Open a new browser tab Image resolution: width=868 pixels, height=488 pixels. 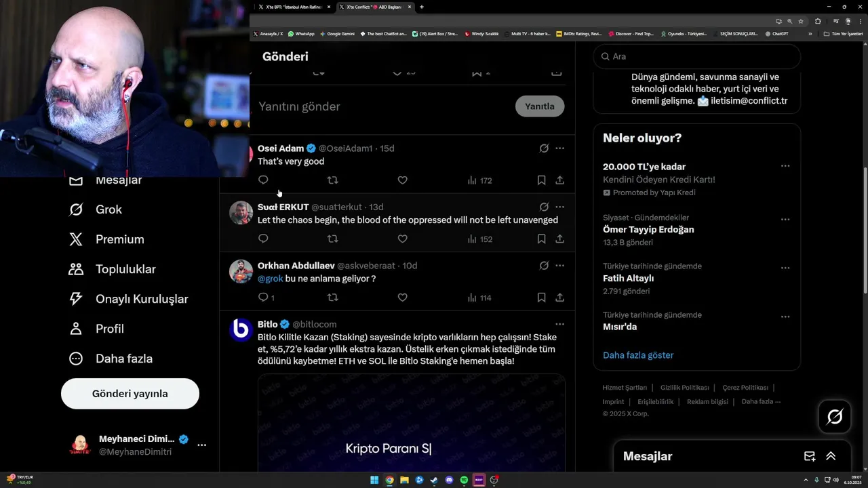click(422, 7)
